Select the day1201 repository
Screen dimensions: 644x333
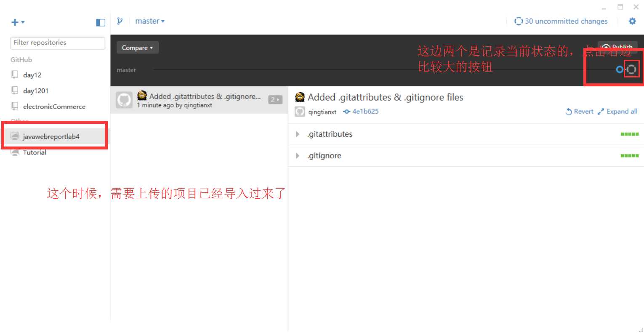pos(55,91)
